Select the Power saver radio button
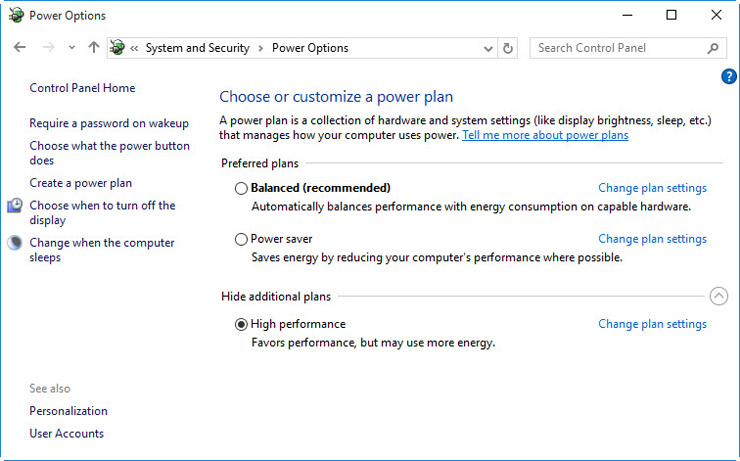This screenshot has height=461, width=740. [x=241, y=240]
